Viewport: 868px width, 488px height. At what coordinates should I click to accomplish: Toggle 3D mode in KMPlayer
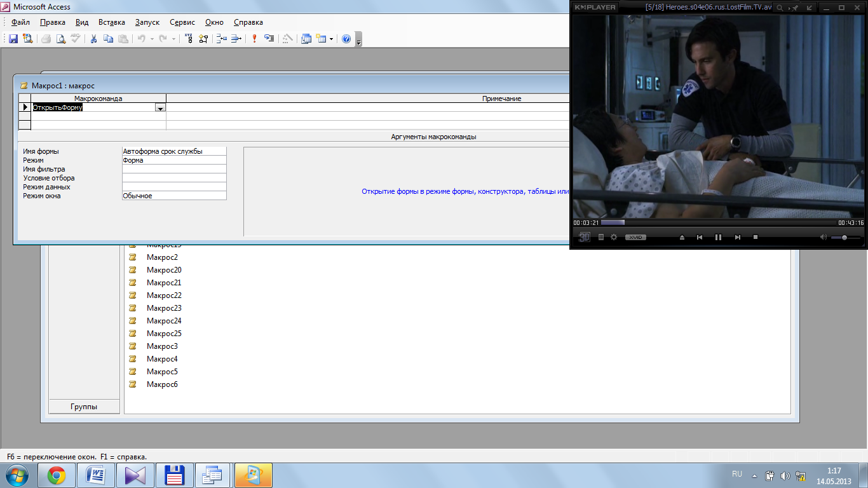tap(585, 237)
